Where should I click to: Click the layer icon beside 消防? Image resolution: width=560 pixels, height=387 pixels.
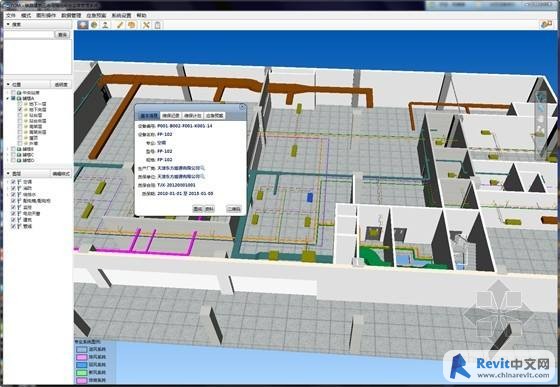[19, 189]
